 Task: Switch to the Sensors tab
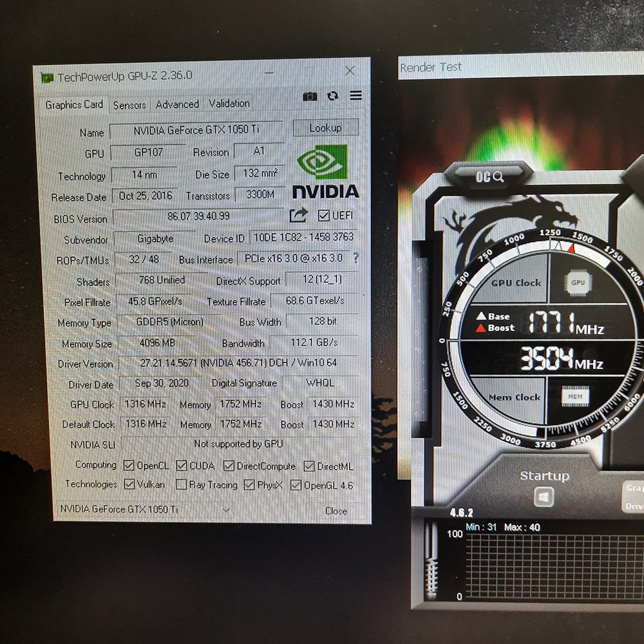(x=129, y=105)
